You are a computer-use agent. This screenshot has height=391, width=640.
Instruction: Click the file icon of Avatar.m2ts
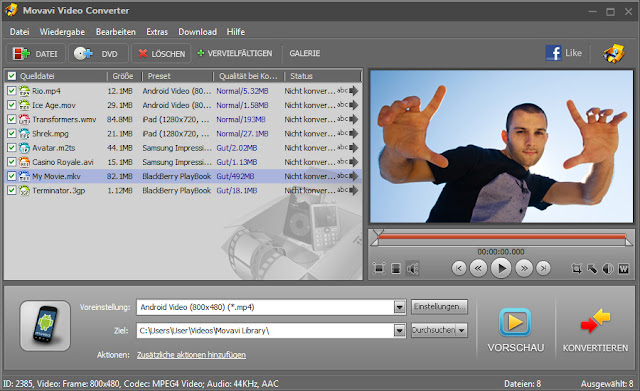(x=24, y=148)
